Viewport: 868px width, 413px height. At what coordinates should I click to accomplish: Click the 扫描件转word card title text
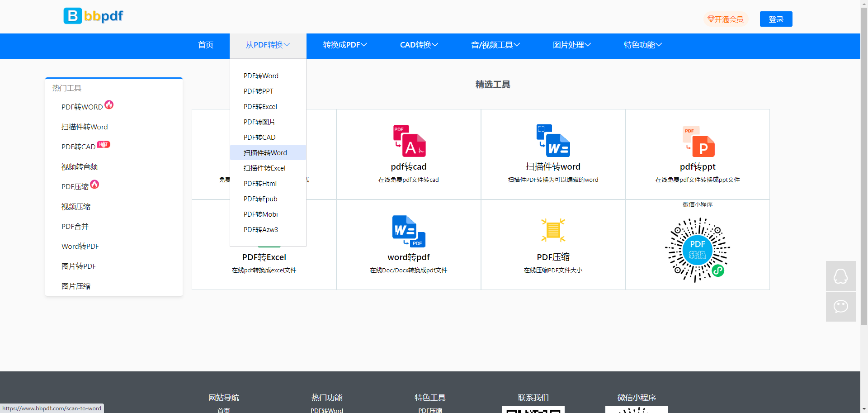(x=553, y=166)
